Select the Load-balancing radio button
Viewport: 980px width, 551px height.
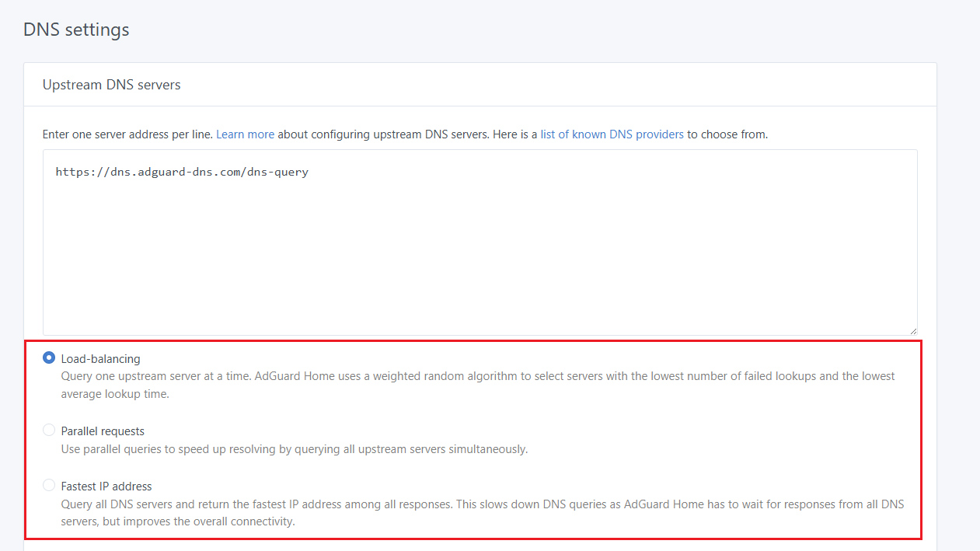tap(49, 358)
